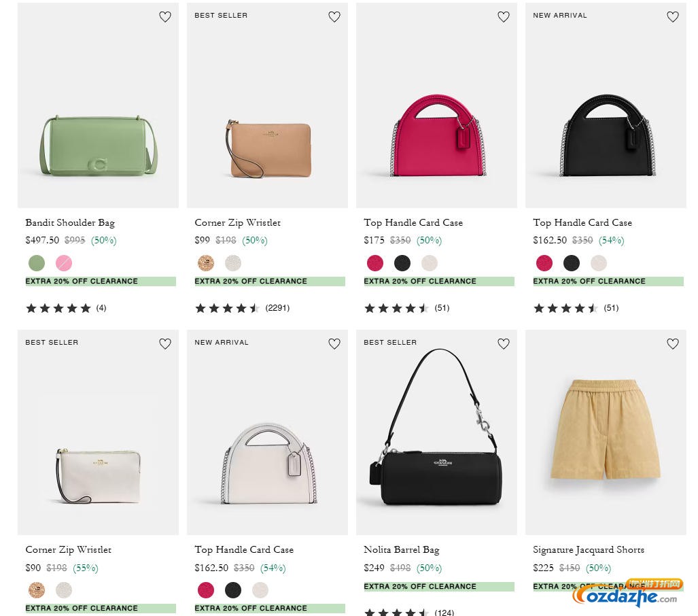Favorite the Bandit Shoulder Bag with heart icon
Image resolution: width=698 pixels, height=616 pixels.
point(165,17)
